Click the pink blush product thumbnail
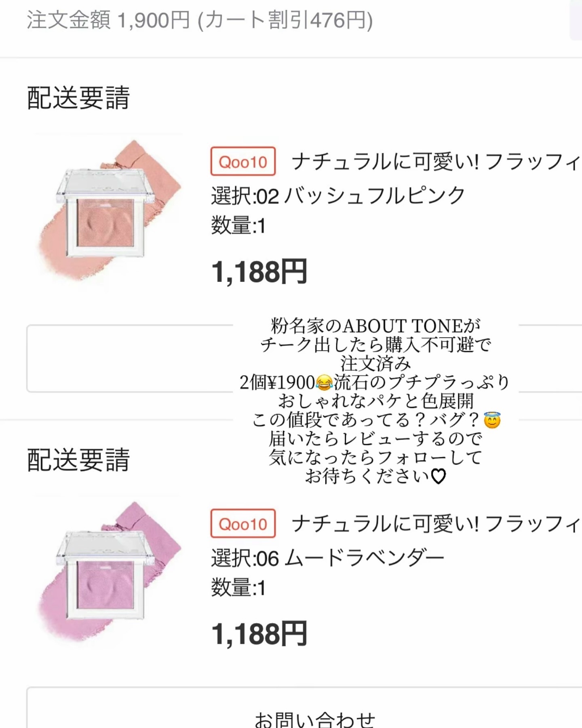Screen dimensions: 582x728 pyautogui.click(x=109, y=210)
